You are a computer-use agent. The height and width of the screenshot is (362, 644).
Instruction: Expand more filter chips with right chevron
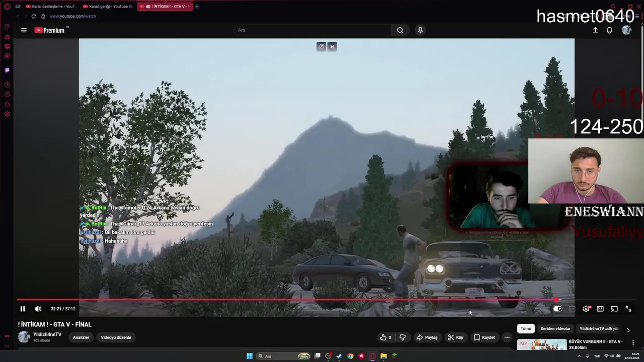coord(628,330)
